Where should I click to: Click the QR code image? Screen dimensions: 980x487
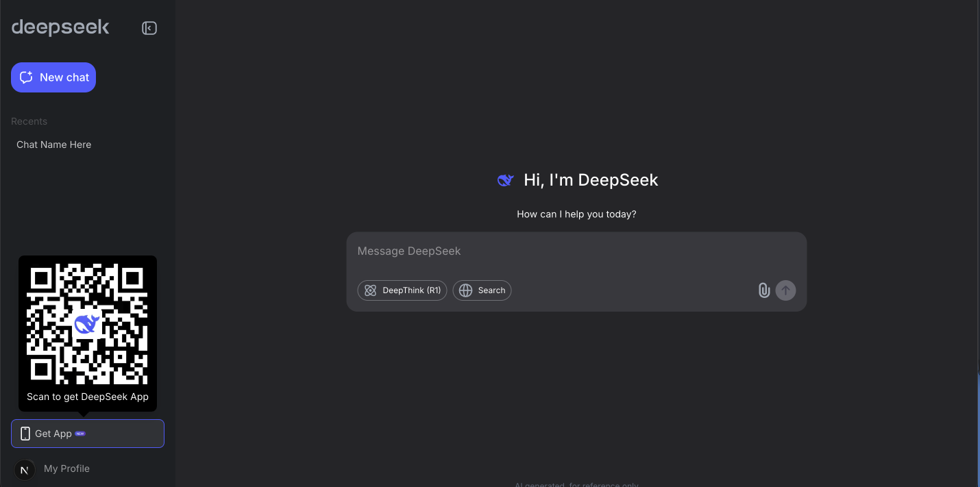click(x=87, y=323)
